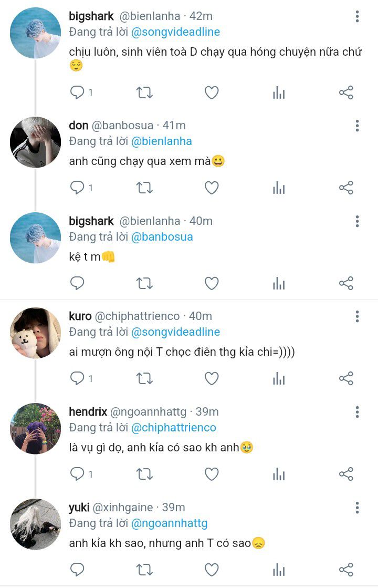Share hendrix's tweet
Screen dimensions: 378x588
346,474
